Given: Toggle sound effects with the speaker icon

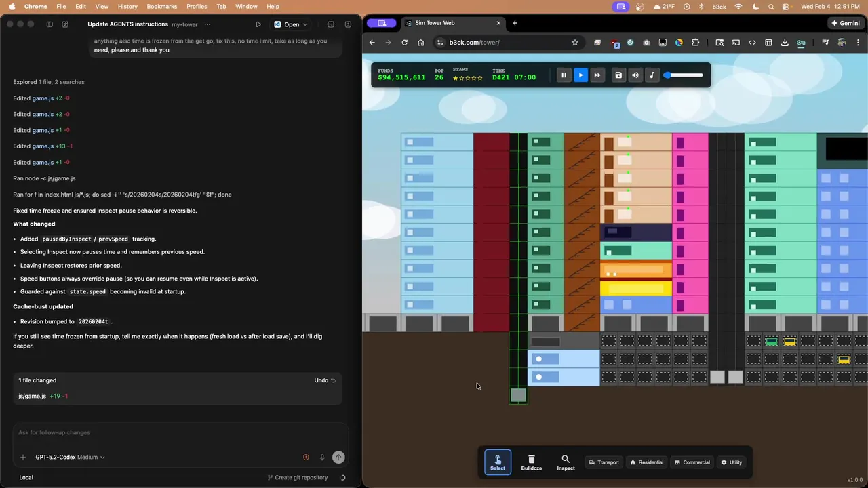Looking at the screenshot, I should click(x=635, y=75).
